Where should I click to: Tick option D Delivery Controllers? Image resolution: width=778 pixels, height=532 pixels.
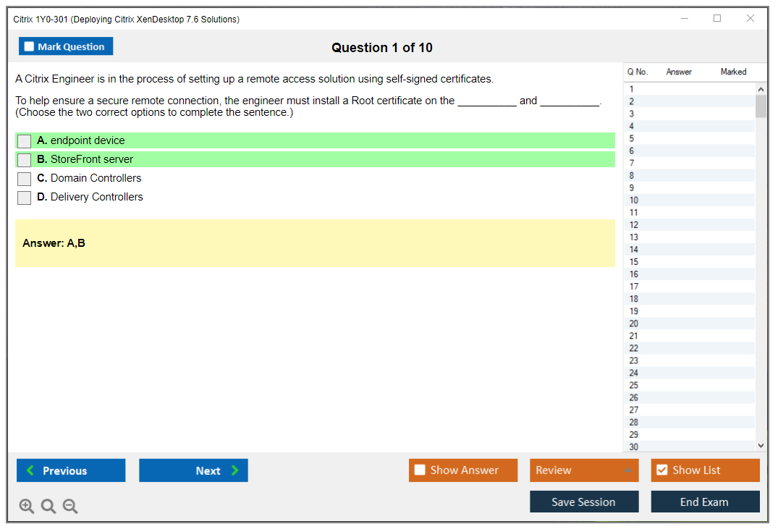(x=24, y=198)
